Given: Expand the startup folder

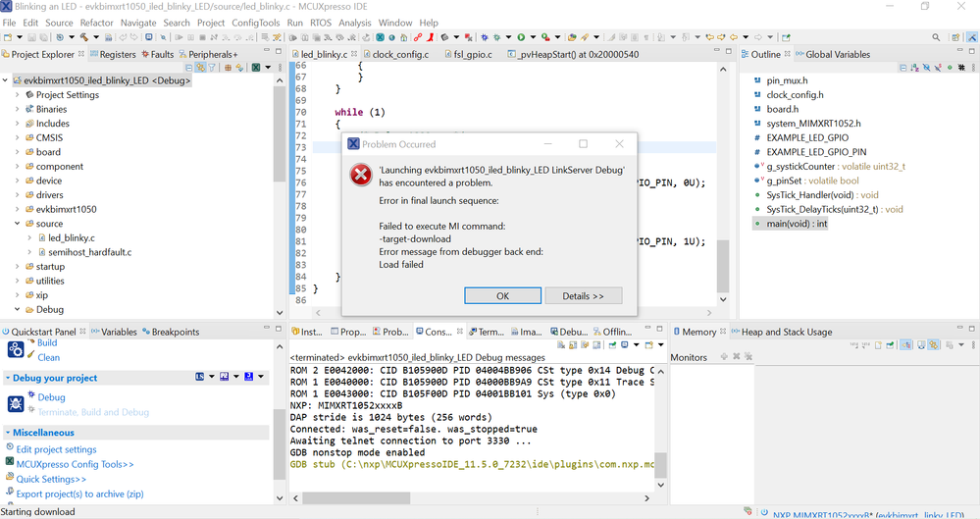Looking at the screenshot, I should coord(18,267).
